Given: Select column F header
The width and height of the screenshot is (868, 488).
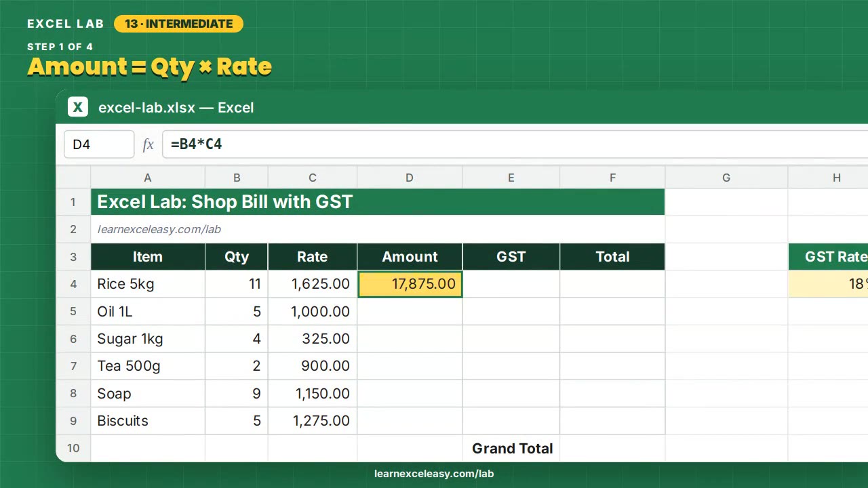Looking at the screenshot, I should 612,178.
